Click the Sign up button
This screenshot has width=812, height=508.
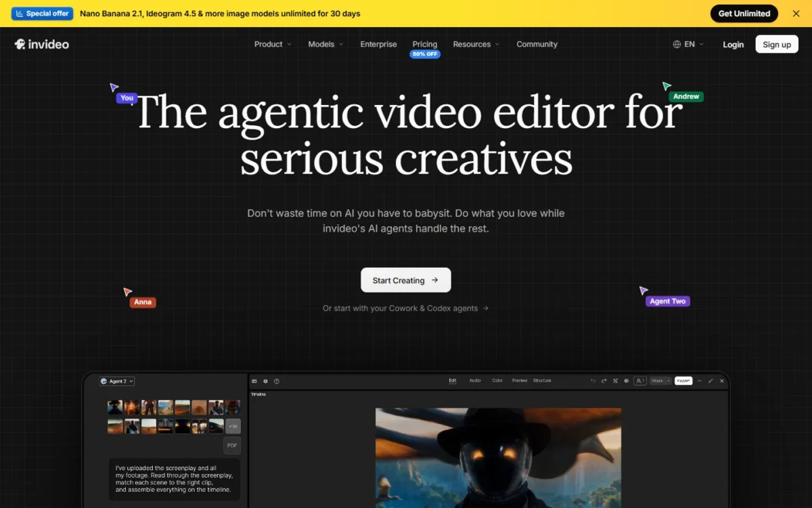[x=777, y=44]
